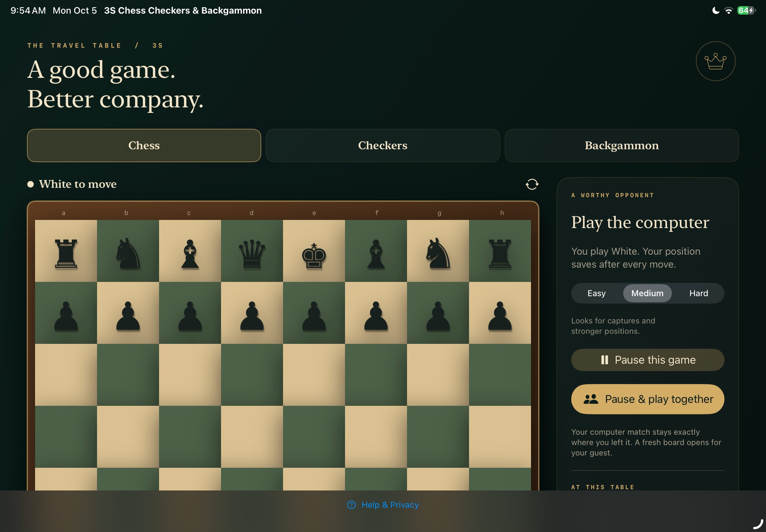Click the battery indicator in status bar
The image size is (766, 532).
click(746, 11)
